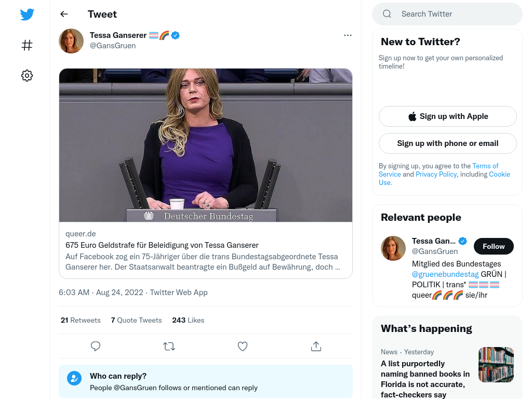Screen dimensions: 532x399
Task: Open the tweet's three-dot more menu
Action: (348, 35)
